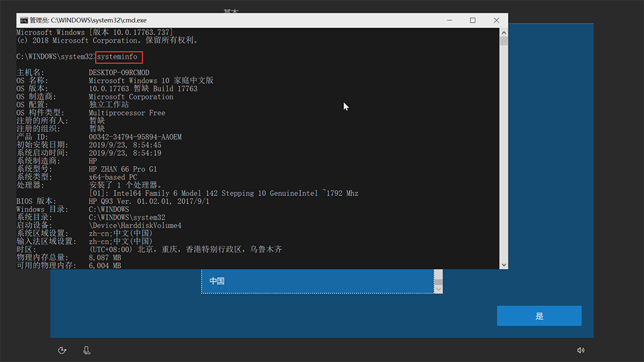Select 中国 in the region list

tap(318, 281)
